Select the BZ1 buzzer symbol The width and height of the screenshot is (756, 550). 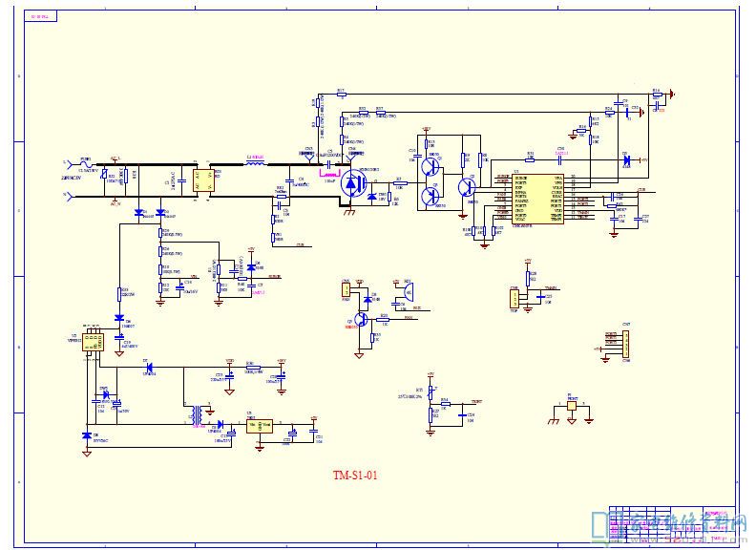[407, 292]
